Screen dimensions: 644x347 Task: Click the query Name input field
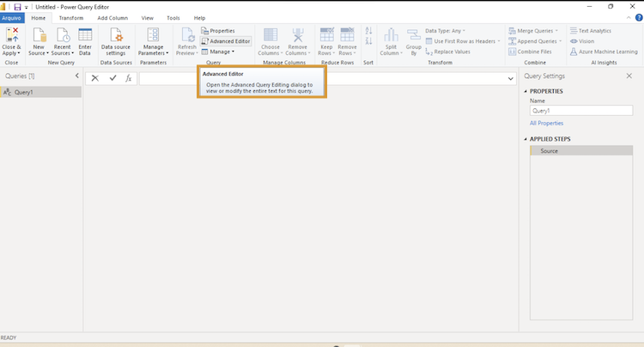(581, 111)
